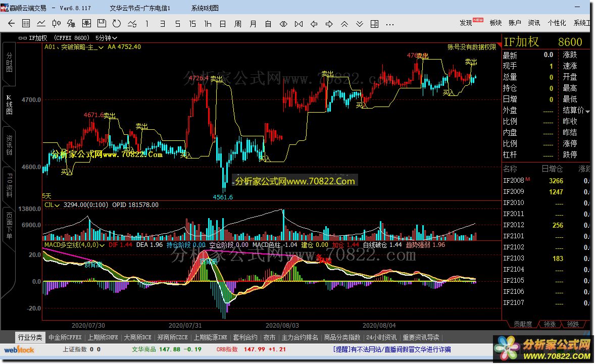Open the 资讯 menu

pyautogui.click(x=534, y=23)
